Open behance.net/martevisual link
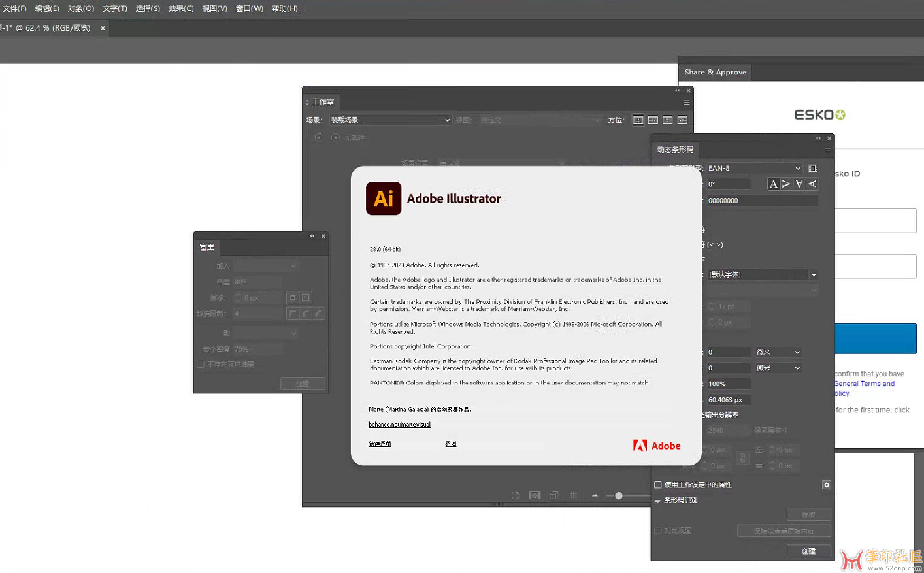Screen dimensions: 924x573 [x=399, y=425]
